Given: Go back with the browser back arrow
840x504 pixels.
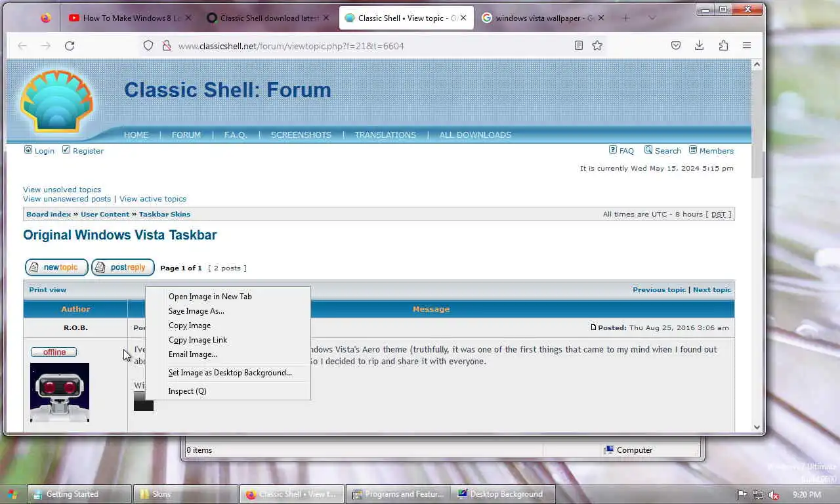Looking at the screenshot, I should [x=22, y=46].
